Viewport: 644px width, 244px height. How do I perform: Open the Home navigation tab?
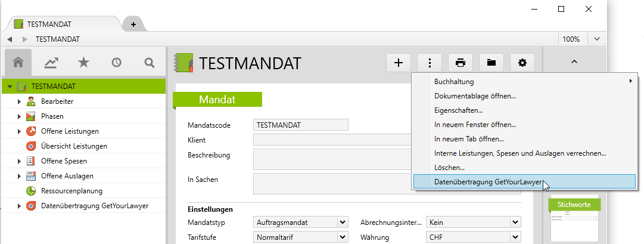pos(18,63)
